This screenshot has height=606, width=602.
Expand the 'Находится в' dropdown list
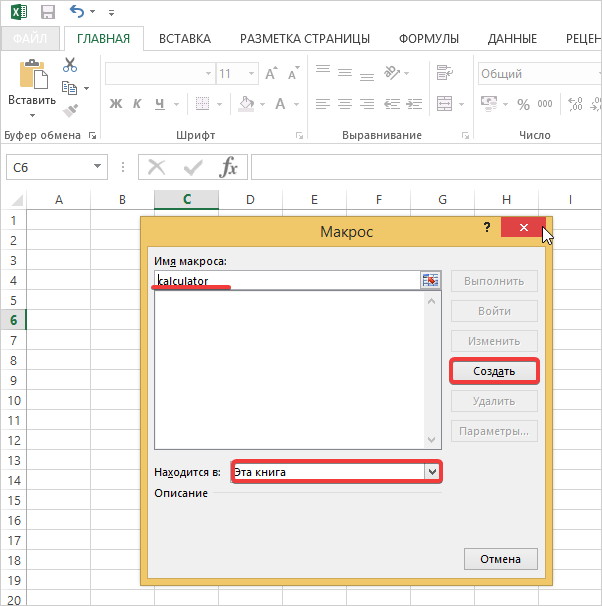[x=432, y=471]
